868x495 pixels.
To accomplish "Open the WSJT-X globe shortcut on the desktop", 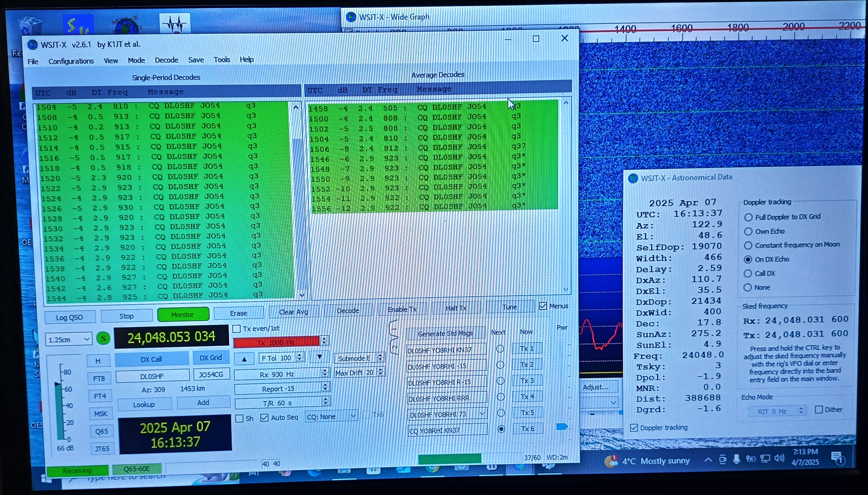I will point(127,26).
